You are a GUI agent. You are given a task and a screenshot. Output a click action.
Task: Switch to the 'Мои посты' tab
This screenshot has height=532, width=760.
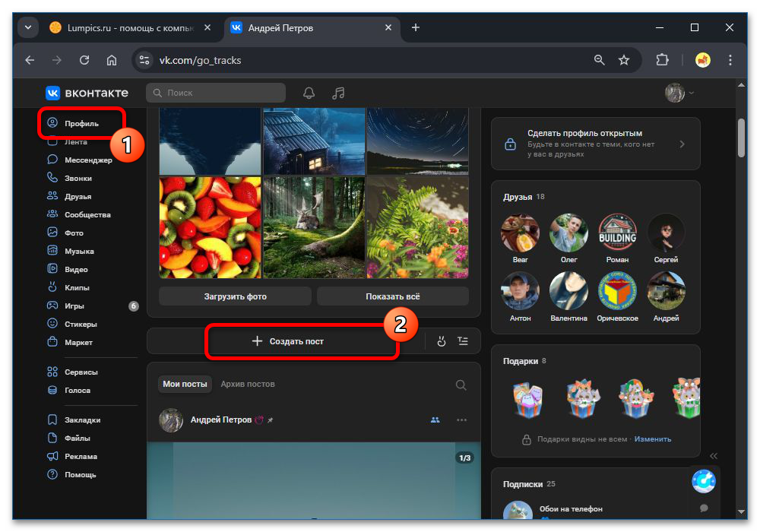point(185,384)
